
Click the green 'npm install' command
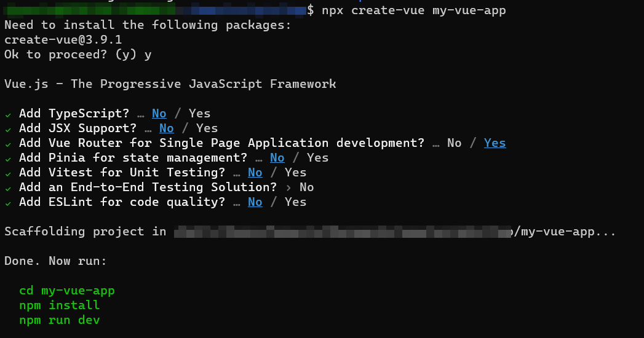(x=60, y=305)
